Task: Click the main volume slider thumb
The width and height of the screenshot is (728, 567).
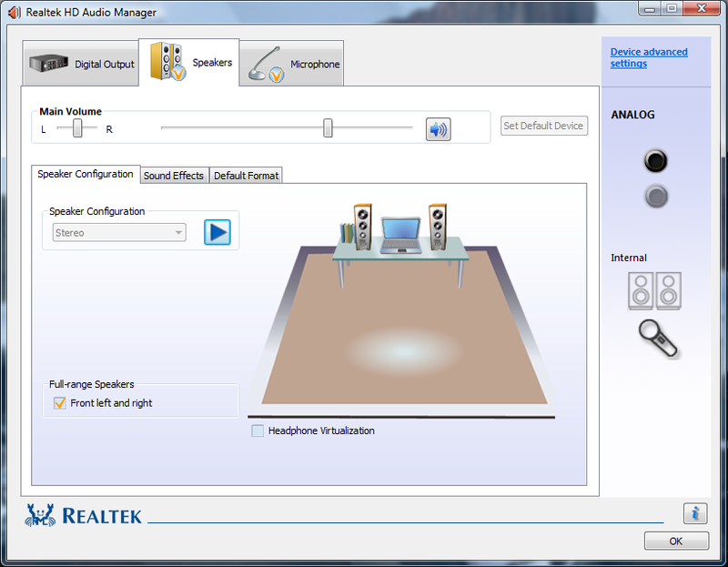Action: click(328, 127)
